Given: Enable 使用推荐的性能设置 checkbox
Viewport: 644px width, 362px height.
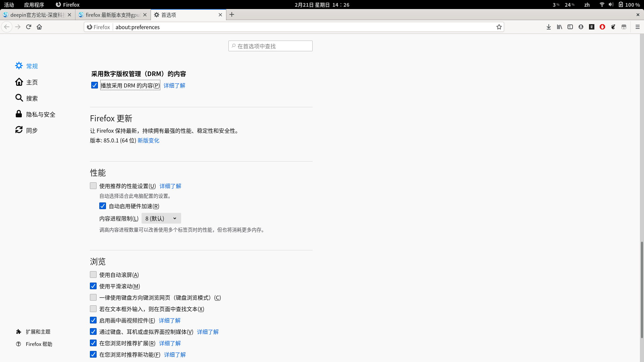Looking at the screenshot, I should [93, 186].
